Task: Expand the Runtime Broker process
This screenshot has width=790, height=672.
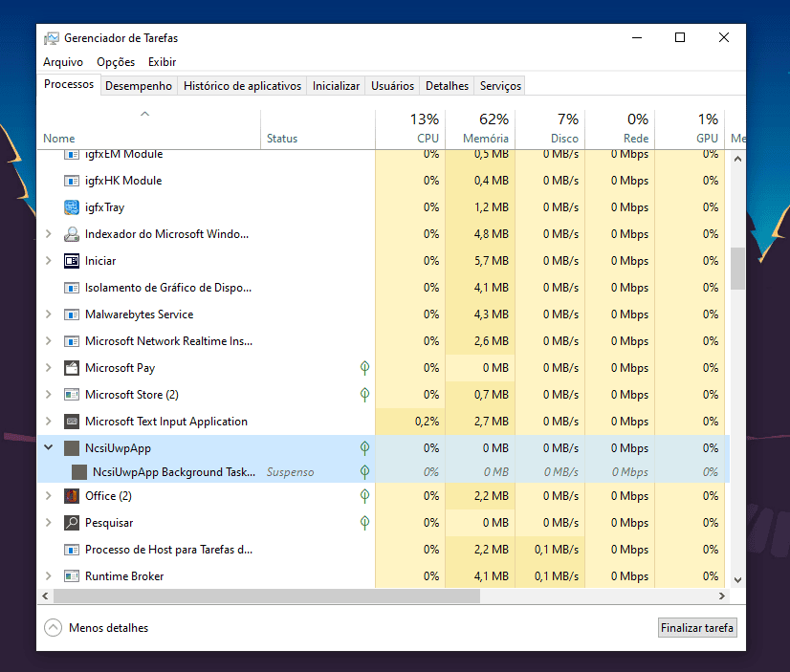Action: tap(49, 576)
